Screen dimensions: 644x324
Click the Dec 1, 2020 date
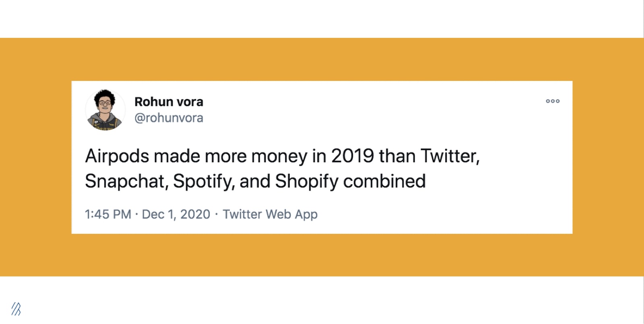click(176, 214)
